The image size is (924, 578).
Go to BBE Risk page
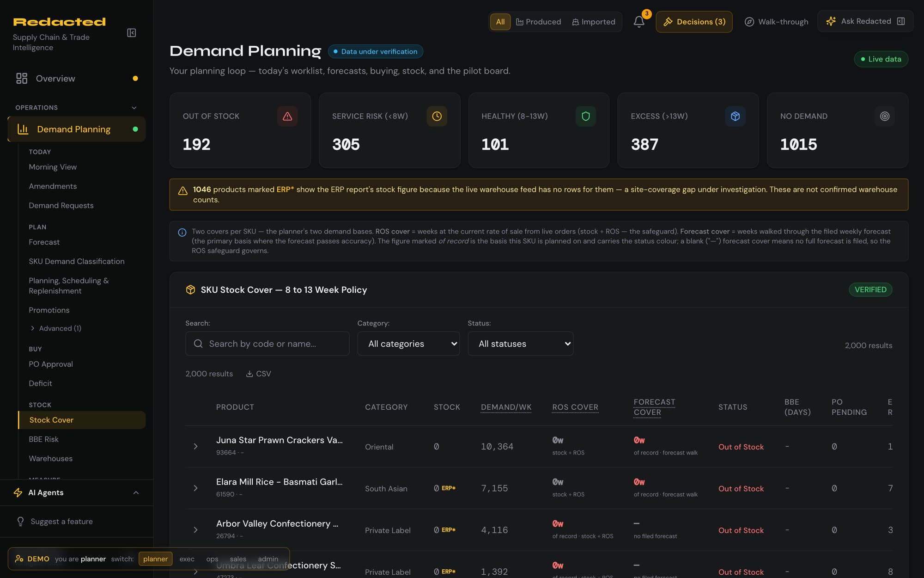[x=43, y=439]
